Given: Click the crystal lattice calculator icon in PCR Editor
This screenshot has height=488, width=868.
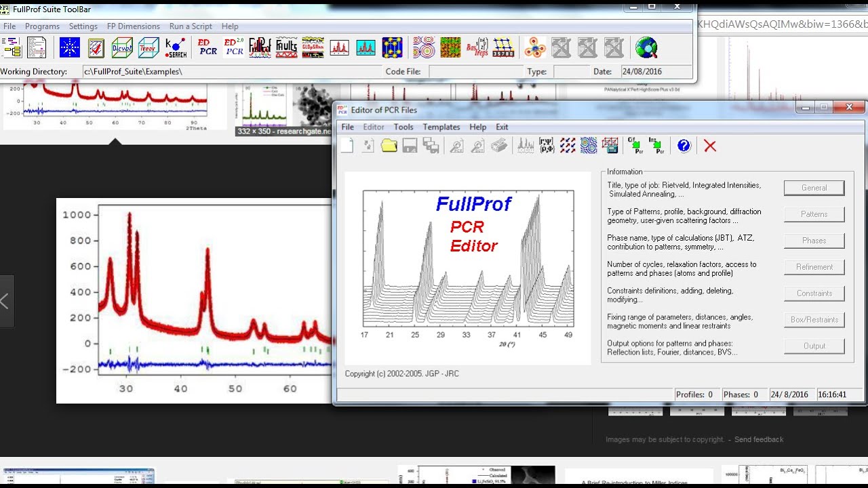Looking at the screenshot, I should click(x=610, y=146).
